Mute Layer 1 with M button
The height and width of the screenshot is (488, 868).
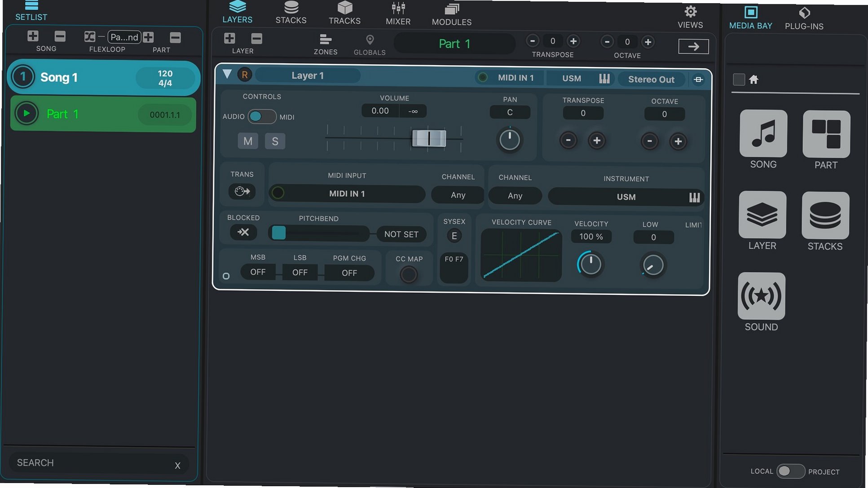tap(248, 141)
